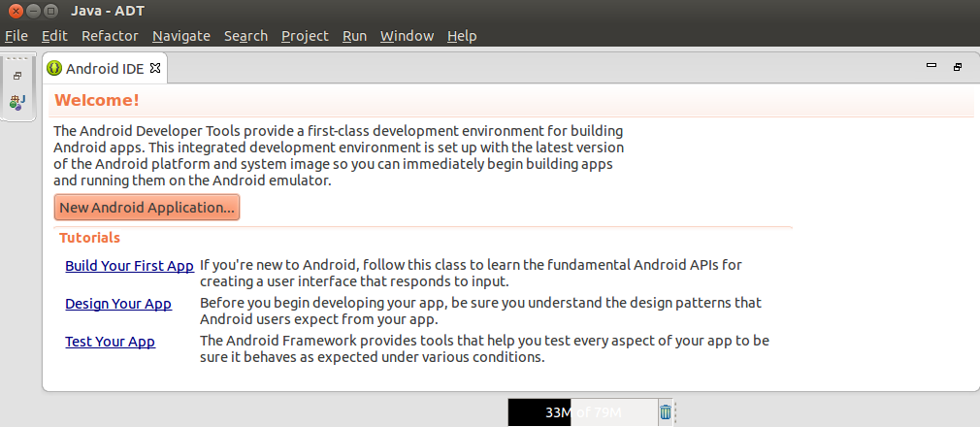Expand the Navigate menu

click(180, 36)
